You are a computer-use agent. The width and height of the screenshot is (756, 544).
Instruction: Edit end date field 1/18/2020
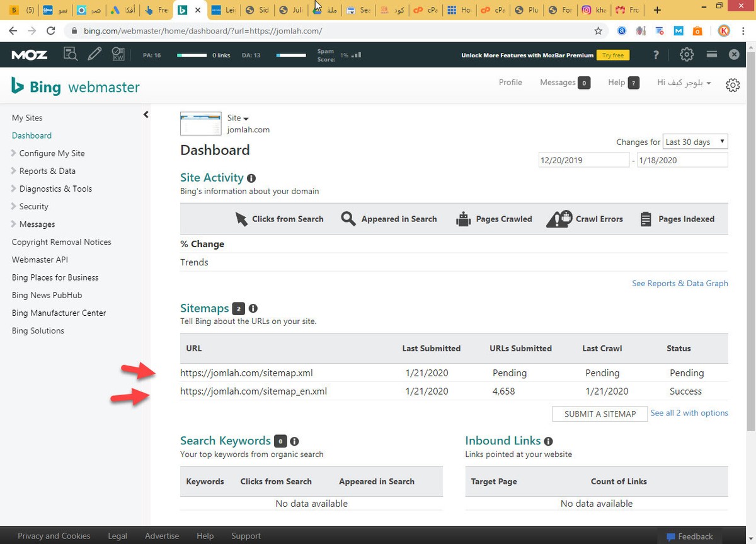(682, 160)
